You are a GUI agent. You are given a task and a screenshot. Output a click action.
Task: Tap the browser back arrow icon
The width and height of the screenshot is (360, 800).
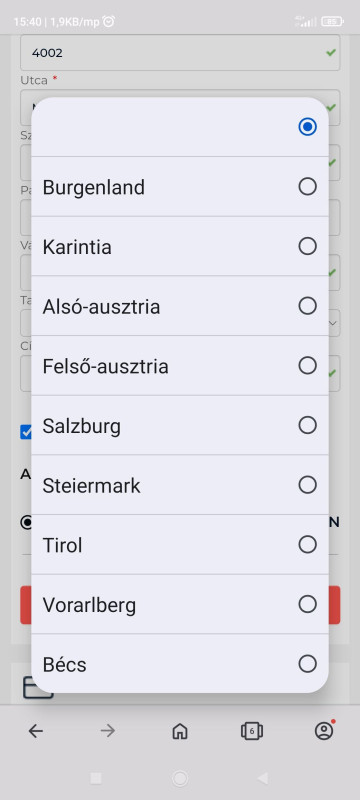tap(36, 731)
